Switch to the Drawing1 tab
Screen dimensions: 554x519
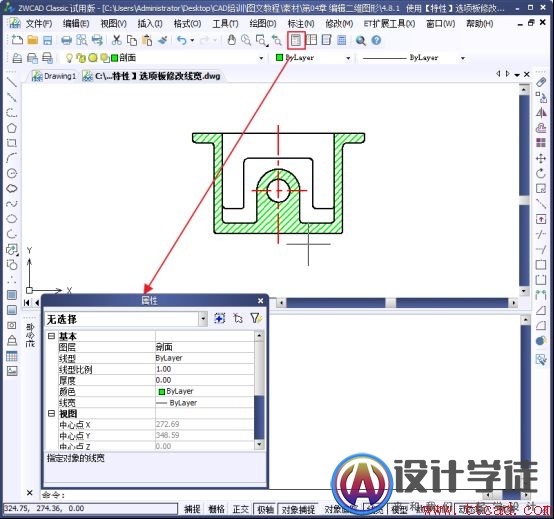tap(54, 76)
